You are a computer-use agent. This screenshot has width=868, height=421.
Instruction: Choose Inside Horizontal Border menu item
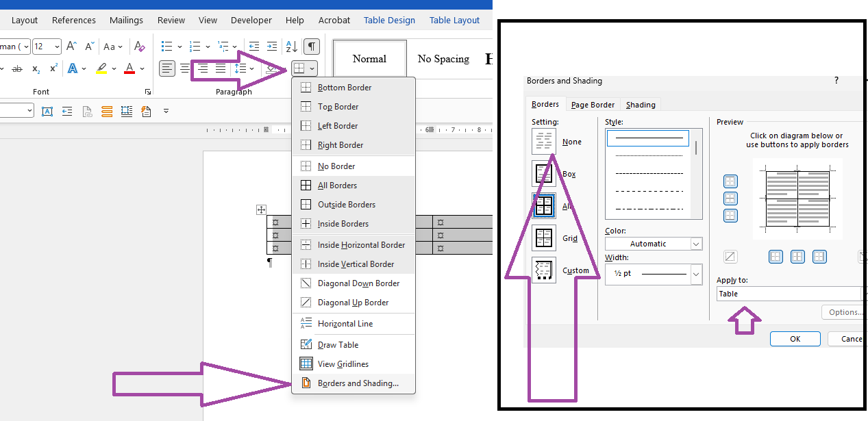[354, 245]
